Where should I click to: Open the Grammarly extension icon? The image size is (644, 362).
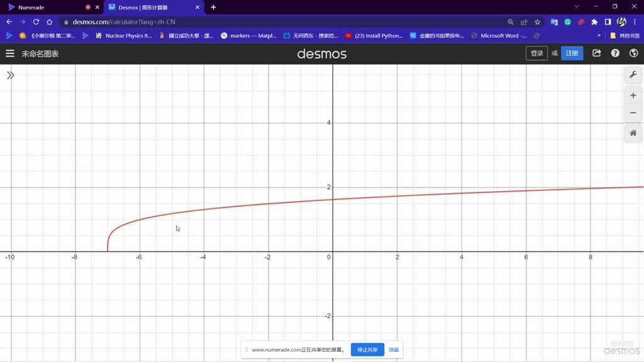coord(567,21)
